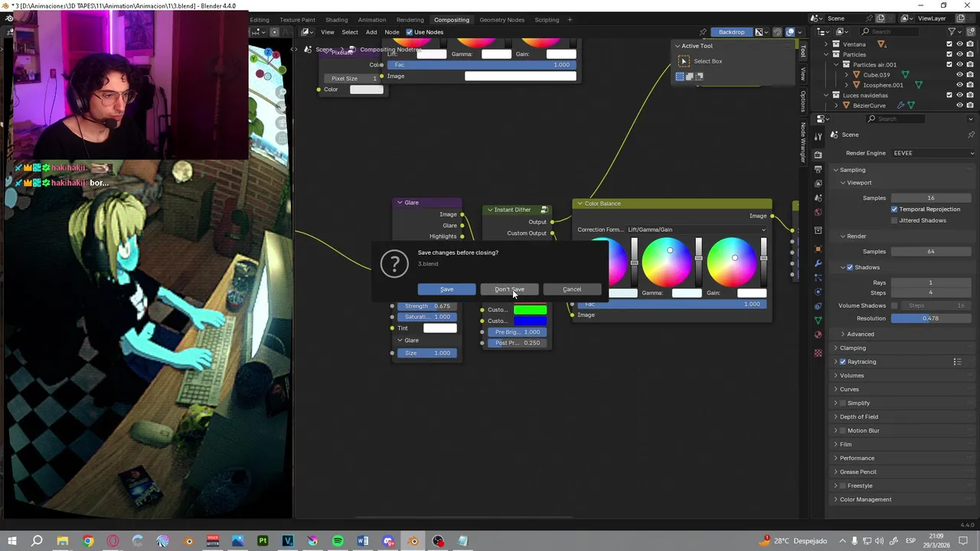Enable the Simplify checkbox
Screen dimensions: 980x551
(843, 403)
